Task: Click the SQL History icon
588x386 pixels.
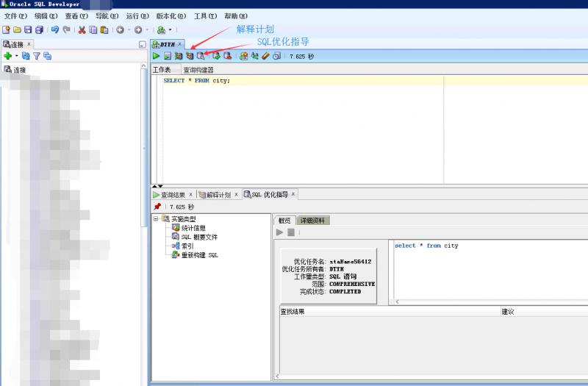Action: (277, 56)
